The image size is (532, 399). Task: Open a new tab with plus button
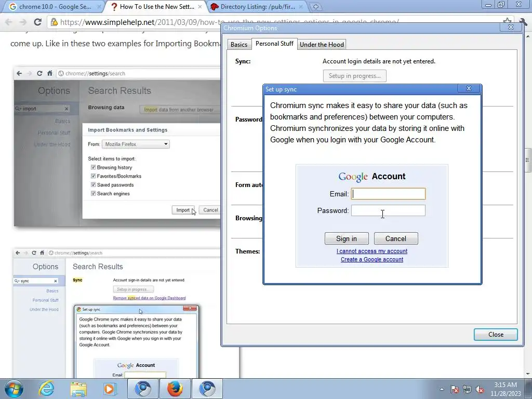coord(315,7)
